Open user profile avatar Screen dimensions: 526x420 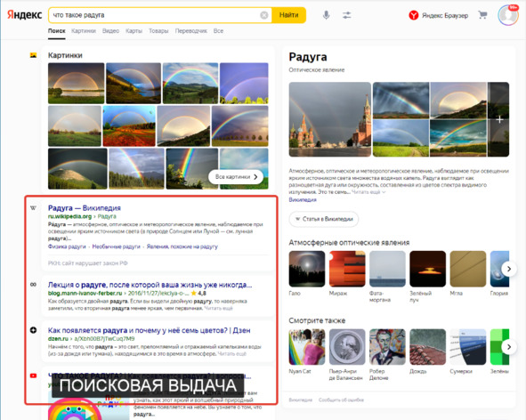(508, 15)
